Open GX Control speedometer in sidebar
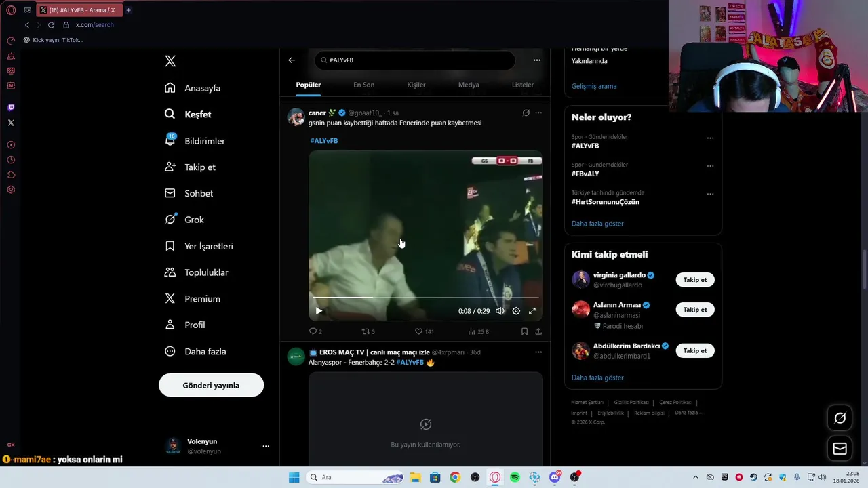 (11, 41)
